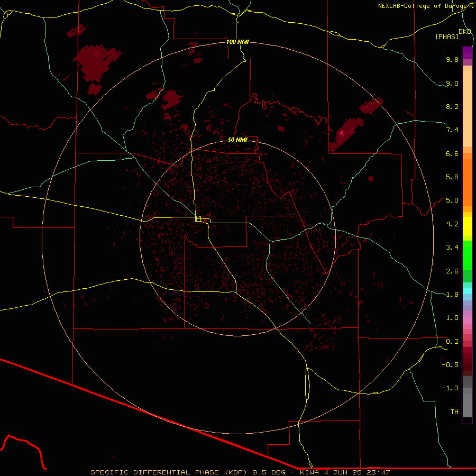Screen dimensions: 476x476
Task: Click the 100 NMI range ring label
Action: [x=237, y=42]
